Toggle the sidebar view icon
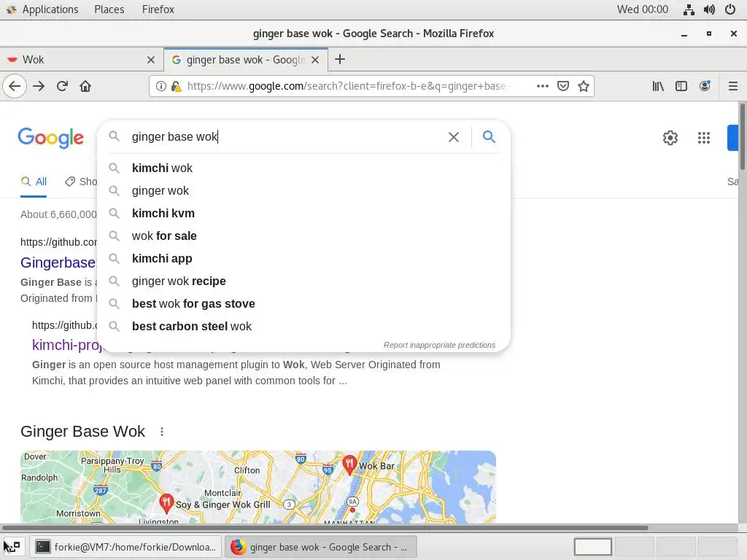Screen dimensions: 747x560 [681, 86]
